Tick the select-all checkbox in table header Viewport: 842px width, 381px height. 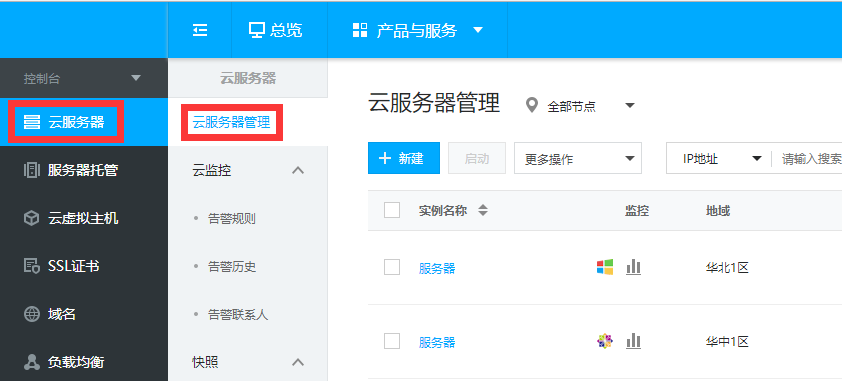coord(392,210)
